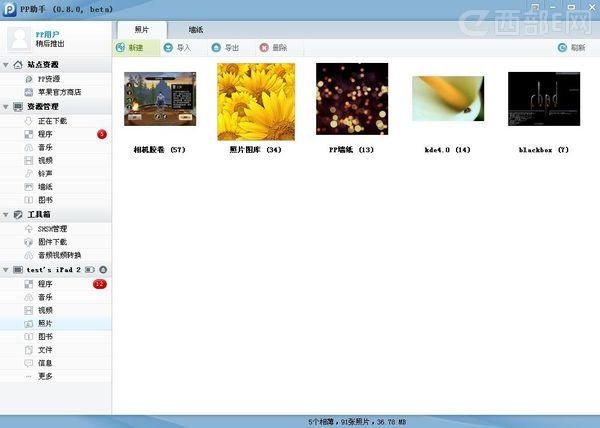Image resolution: width=600 pixels, height=428 pixels.
Task: Click the label 照片图库 (34)
Action: coord(256,150)
